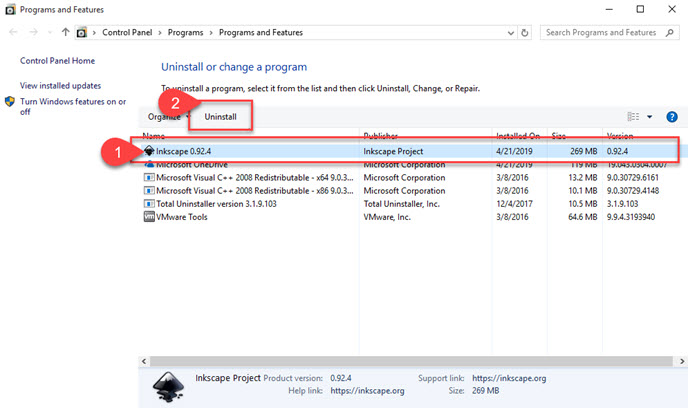Click version 9.9.4.3193940 cell
688x408 pixels.
coord(631,217)
